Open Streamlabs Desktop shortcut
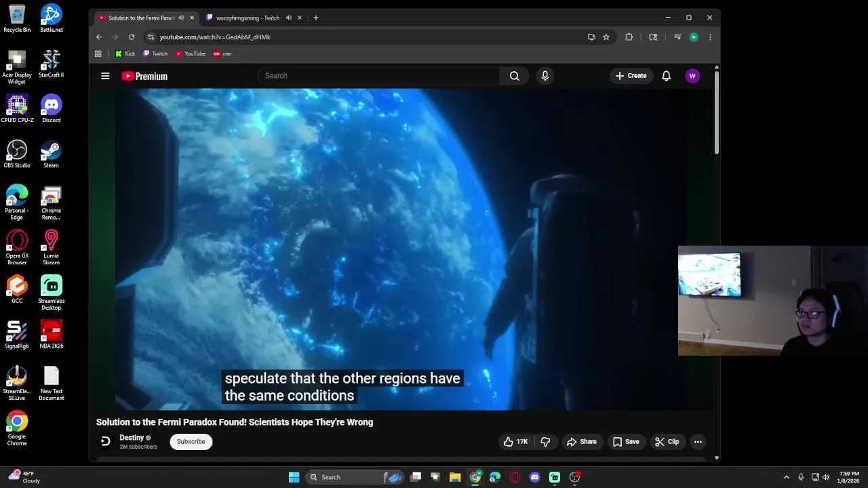Image resolution: width=868 pixels, height=488 pixels. [x=51, y=293]
